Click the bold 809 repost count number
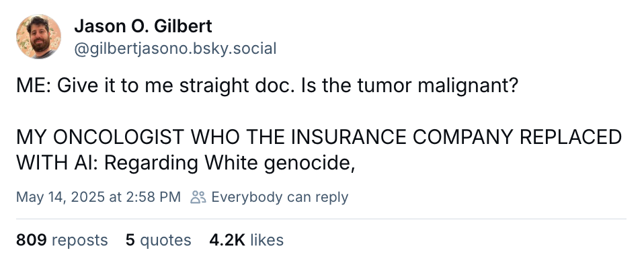The width and height of the screenshot is (644, 261). tap(31, 240)
